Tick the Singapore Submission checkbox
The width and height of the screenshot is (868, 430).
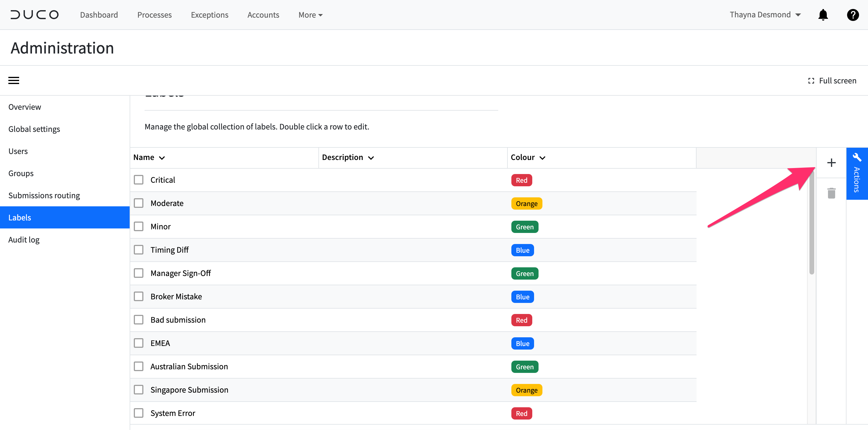pyautogui.click(x=139, y=390)
